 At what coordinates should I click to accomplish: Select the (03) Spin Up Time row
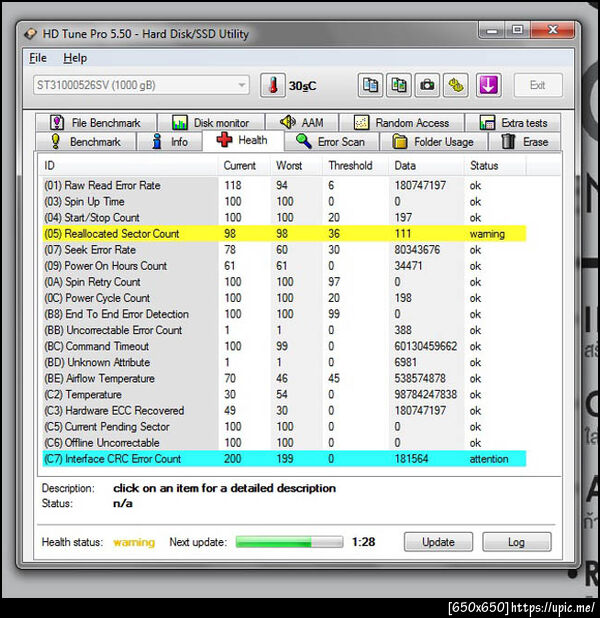pos(284,201)
